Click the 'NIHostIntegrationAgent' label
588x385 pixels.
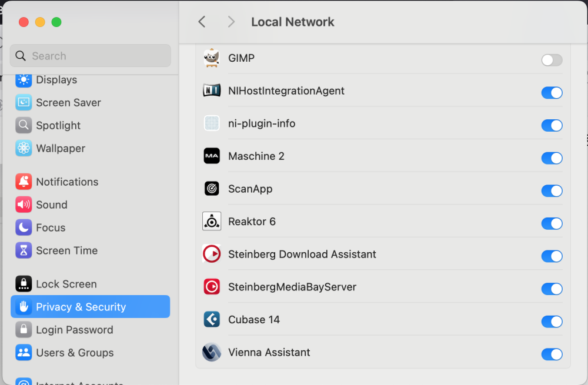(286, 91)
